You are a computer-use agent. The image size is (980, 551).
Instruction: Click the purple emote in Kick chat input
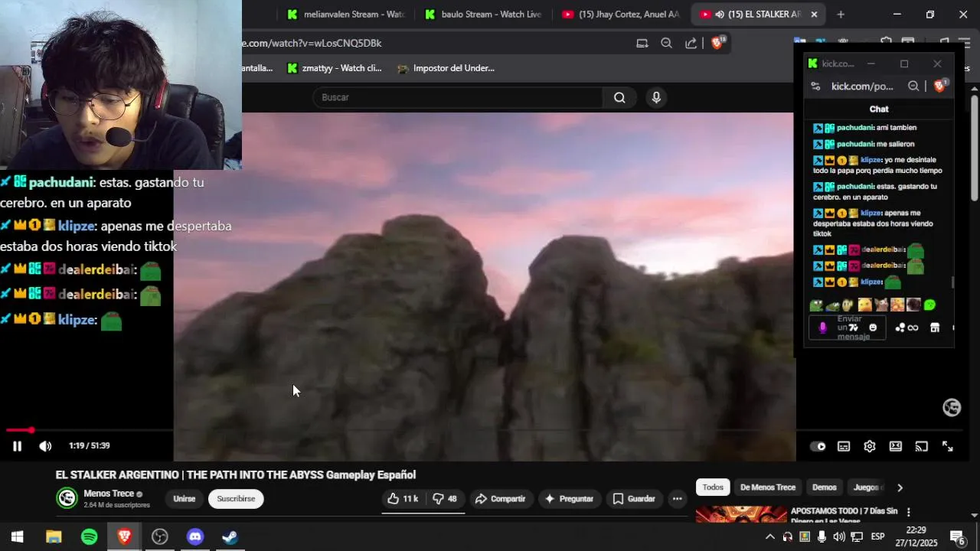(x=823, y=328)
